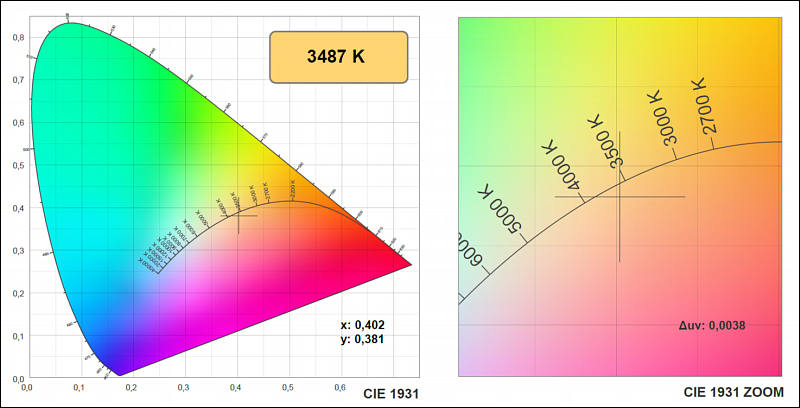Click the "CIE 1931" caption under the left chart

(x=391, y=394)
